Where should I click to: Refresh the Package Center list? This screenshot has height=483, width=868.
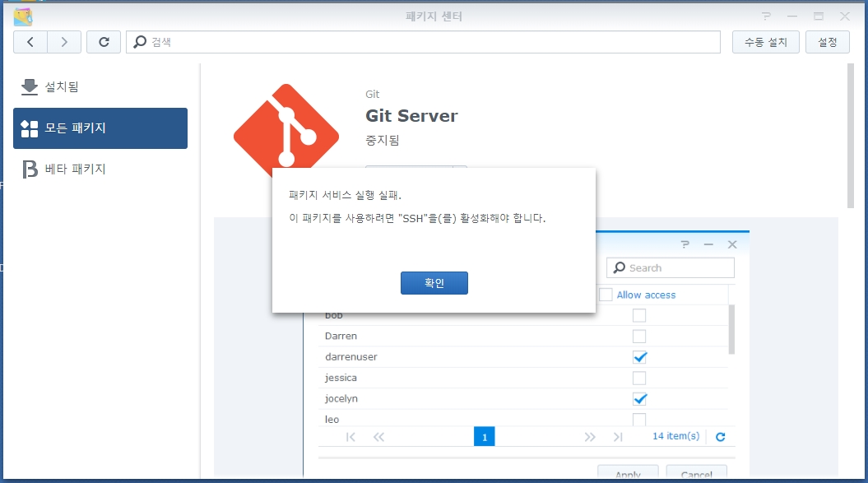click(x=104, y=42)
